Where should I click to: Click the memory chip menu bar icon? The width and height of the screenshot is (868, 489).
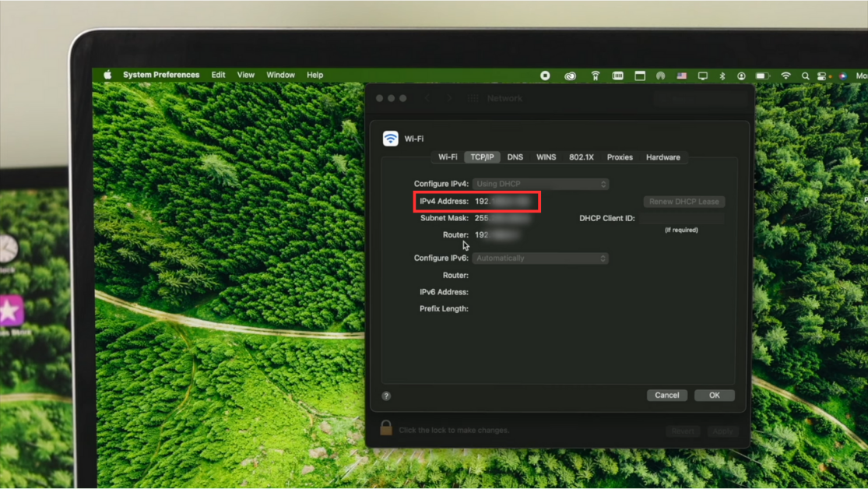[x=618, y=76]
